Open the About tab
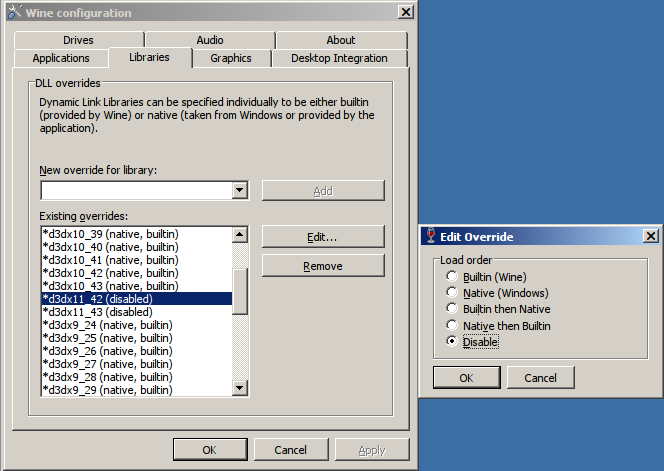The image size is (664, 471). [341, 40]
